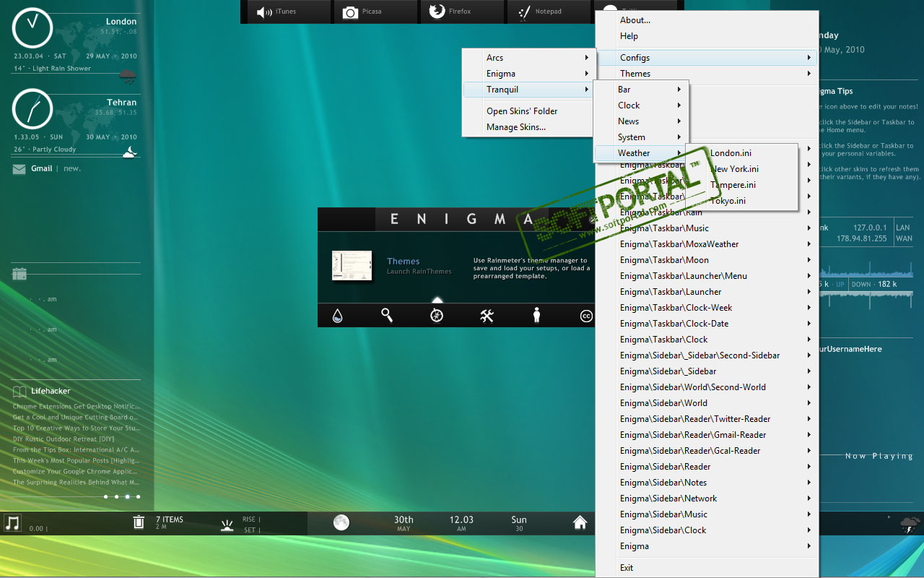Screen dimensions: 924x578
Task: Open the 'Chrome Extensions Get Desktop Notific...' headline
Action: pos(76,406)
